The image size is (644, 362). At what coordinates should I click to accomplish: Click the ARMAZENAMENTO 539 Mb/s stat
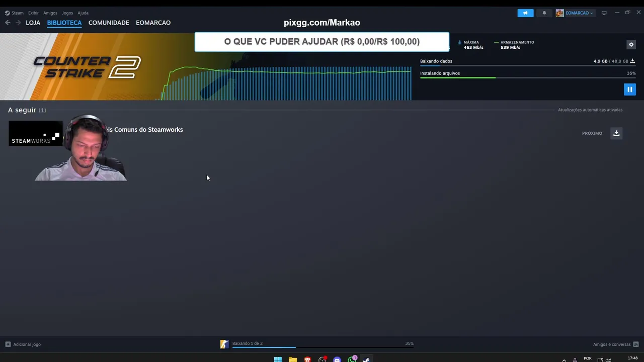(514, 45)
